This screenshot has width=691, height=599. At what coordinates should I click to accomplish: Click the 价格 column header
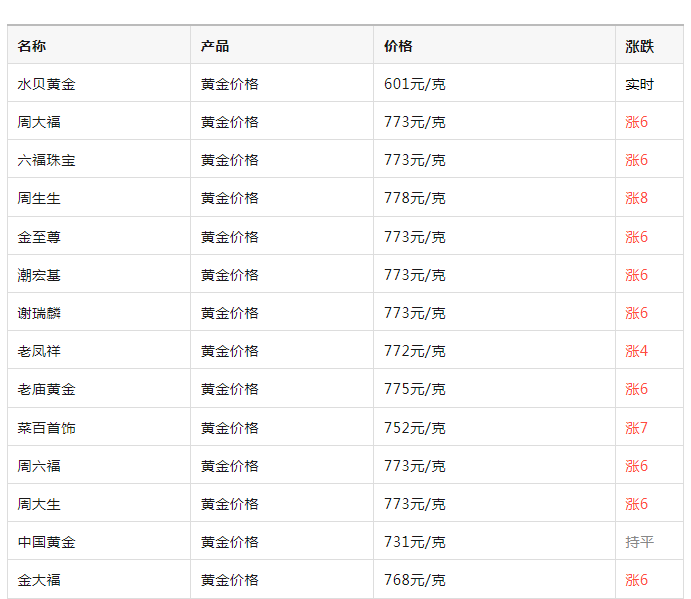coord(398,46)
